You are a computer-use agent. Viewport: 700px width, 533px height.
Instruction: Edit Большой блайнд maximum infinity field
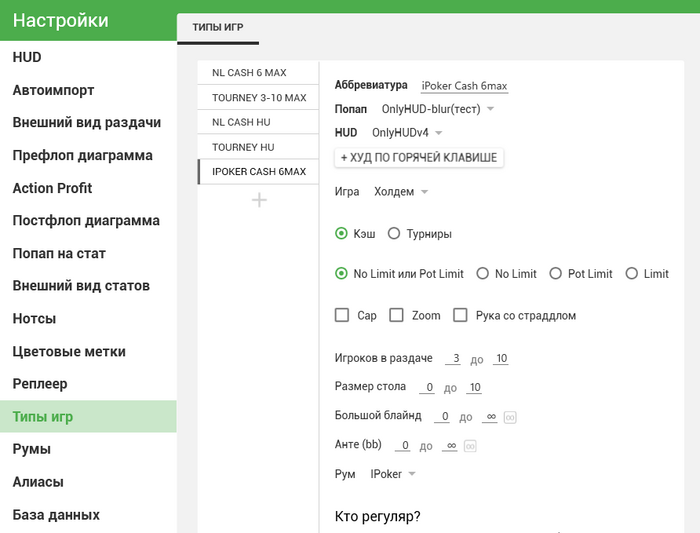click(x=490, y=416)
